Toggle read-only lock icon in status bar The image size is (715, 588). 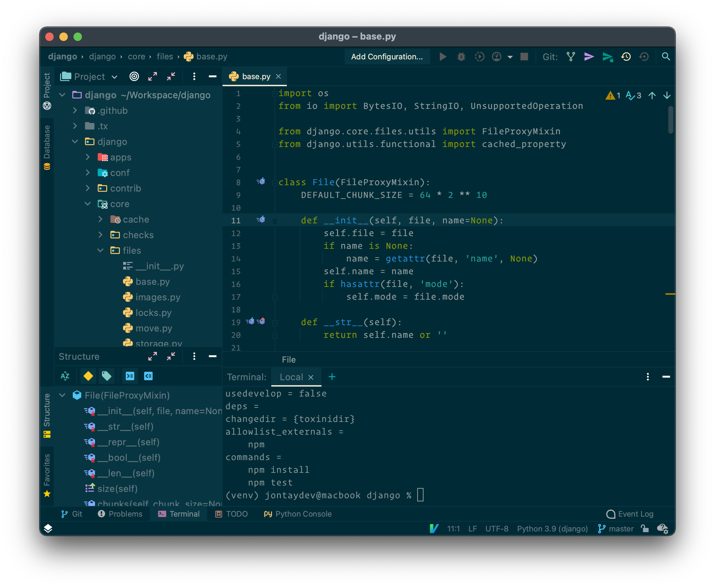(x=645, y=529)
